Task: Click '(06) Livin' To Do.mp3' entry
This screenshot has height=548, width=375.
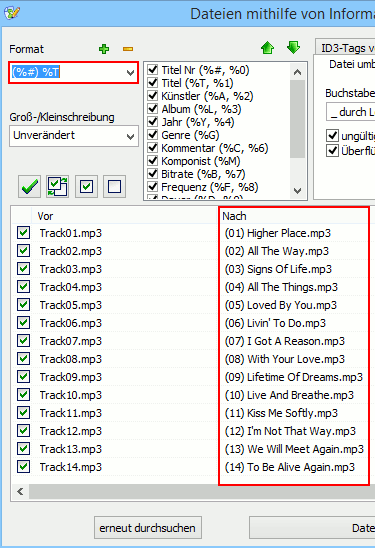Action: coord(275,323)
